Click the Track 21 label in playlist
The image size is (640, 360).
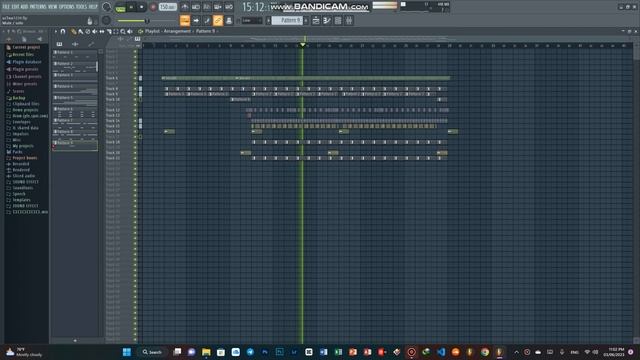click(113, 158)
